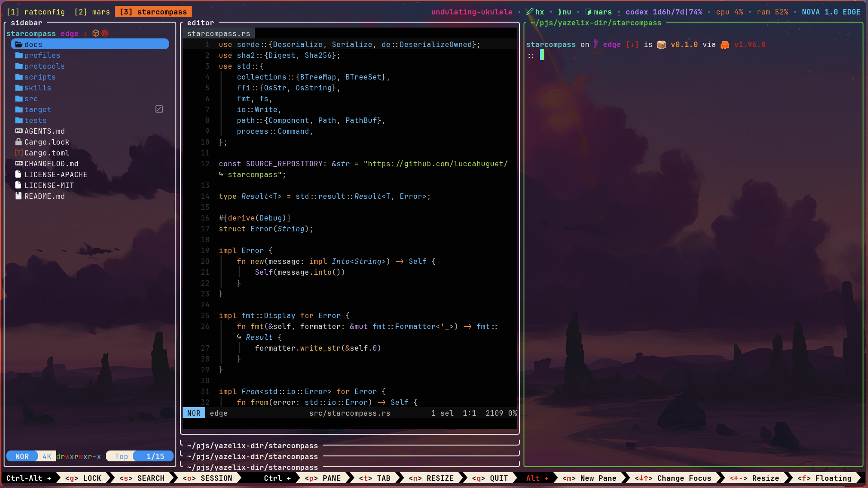
Task: Click the lock icon beside Cargo.lock
Action: pyautogui.click(x=19, y=142)
